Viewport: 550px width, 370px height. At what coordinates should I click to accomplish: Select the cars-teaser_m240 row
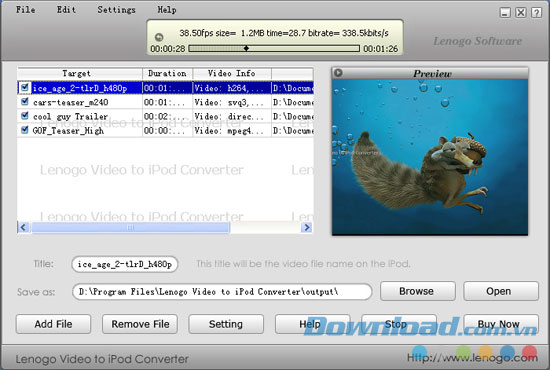tap(165, 102)
